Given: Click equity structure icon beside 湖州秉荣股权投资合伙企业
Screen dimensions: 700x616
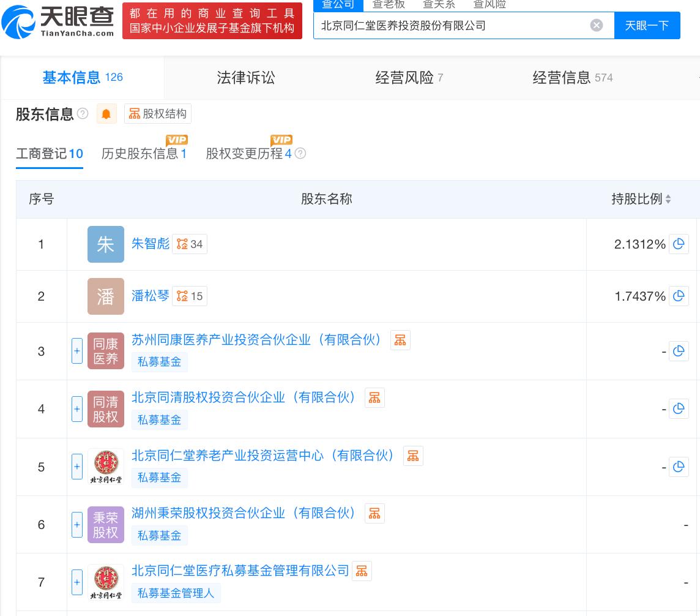Looking at the screenshot, I should (374, 513).
